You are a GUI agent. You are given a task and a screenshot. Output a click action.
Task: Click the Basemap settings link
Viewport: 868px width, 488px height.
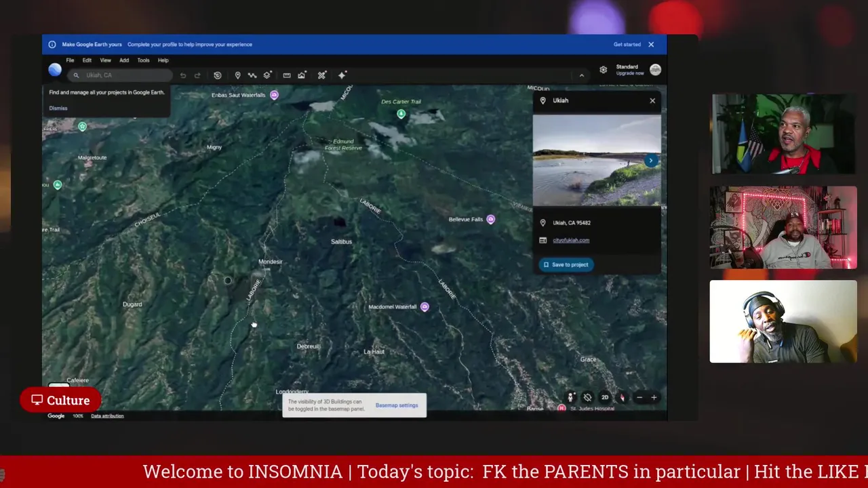coord(397,405)
